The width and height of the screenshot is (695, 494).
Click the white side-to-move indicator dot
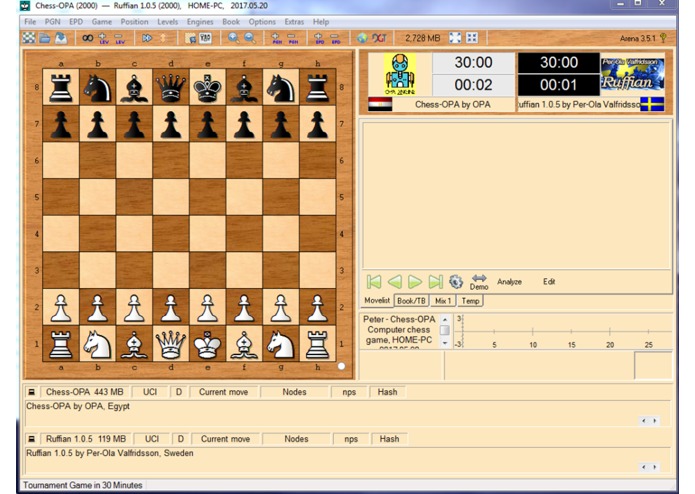tap(341, 366)
